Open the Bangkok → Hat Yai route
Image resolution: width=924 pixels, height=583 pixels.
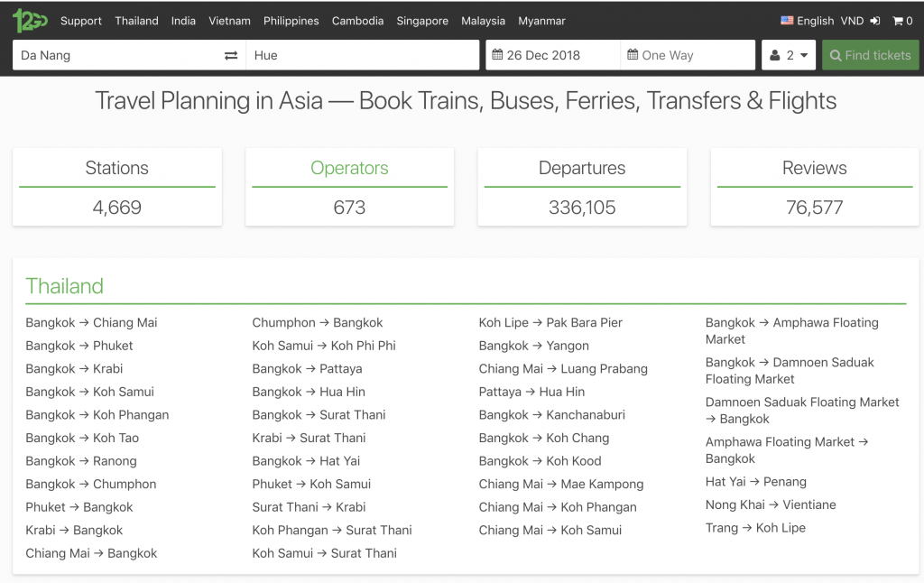point(306,460)
